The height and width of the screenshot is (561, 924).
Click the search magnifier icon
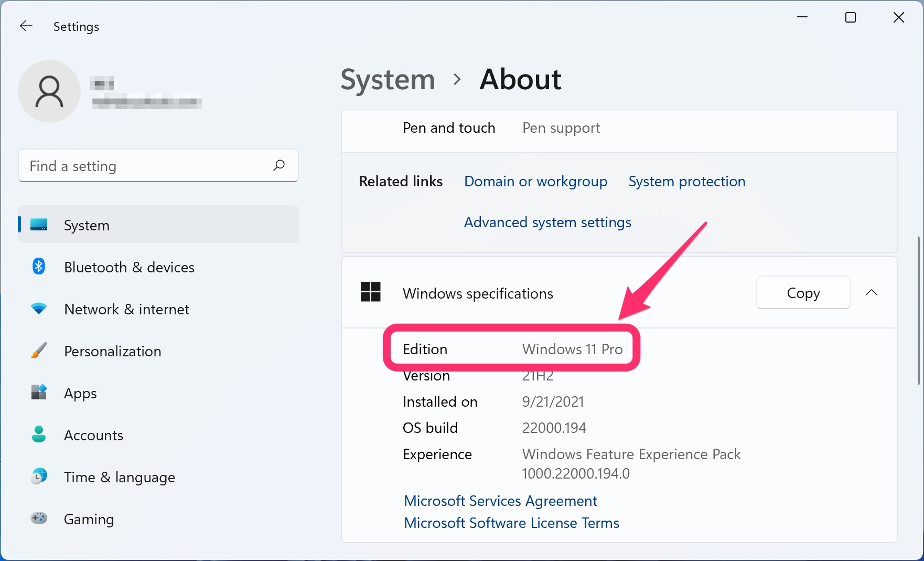279,166
